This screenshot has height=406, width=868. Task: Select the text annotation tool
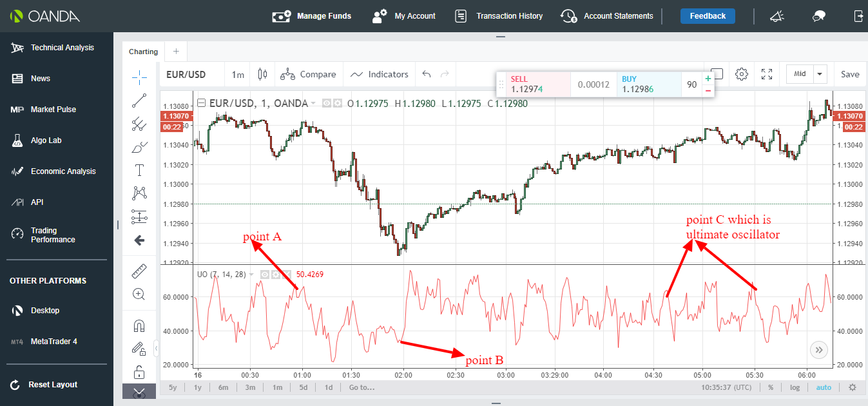(139, 169)
